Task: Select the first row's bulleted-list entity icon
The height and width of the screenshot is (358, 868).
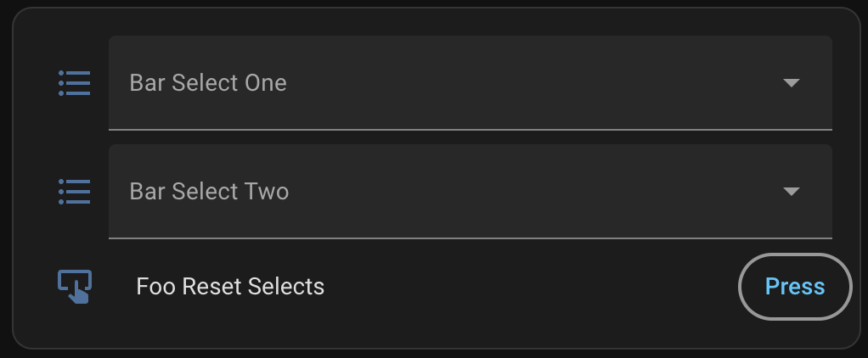Action: pyautogui.click(x=75, y=83)
